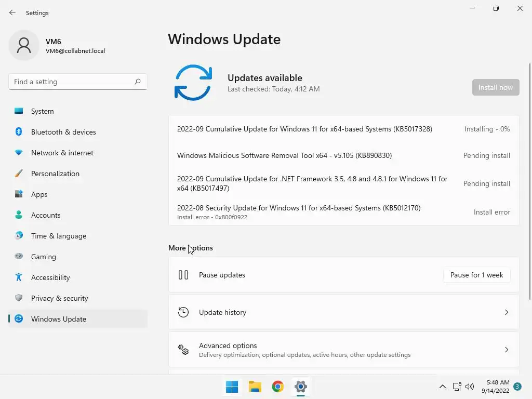Switch to Apps settings
Image resolution: width=532 pixels, height=399 pixels.
pos(78,194)
